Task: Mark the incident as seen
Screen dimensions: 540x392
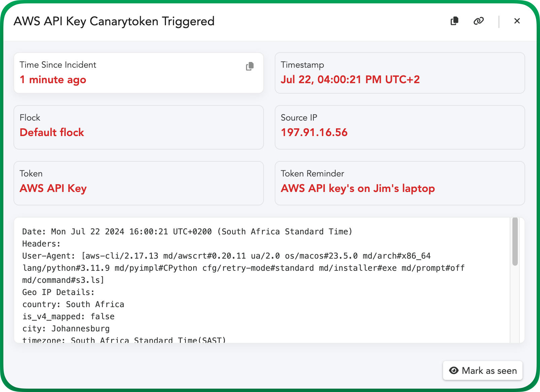Action: pos(482,370)
